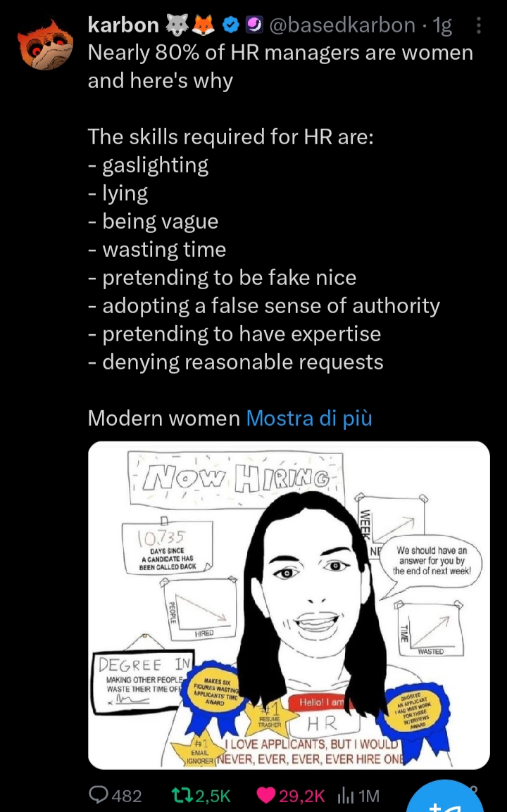Expand post with Mostra di più
The height and width of the screenshot is (812, 507).
(309, 418)
